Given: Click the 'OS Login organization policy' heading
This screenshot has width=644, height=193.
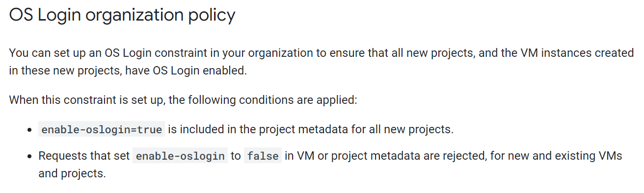Looking at the screenshot, I should point(122,15).
